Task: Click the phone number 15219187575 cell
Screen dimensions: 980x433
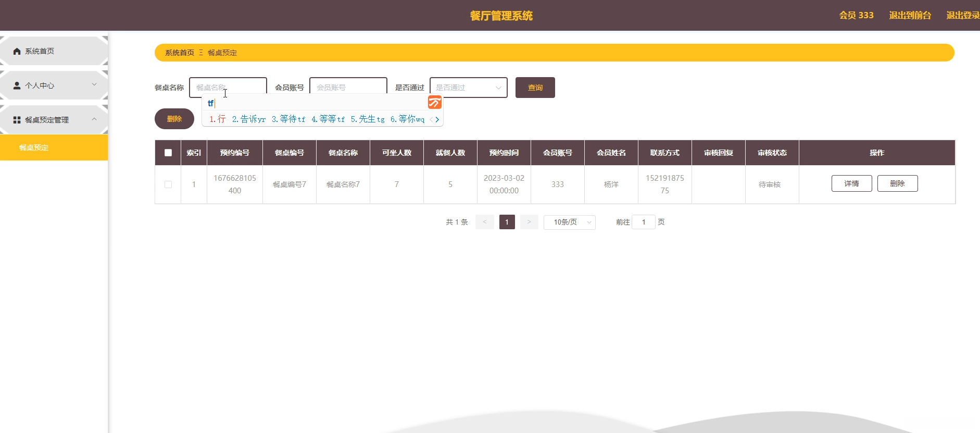Action: (x=665, y=184)
